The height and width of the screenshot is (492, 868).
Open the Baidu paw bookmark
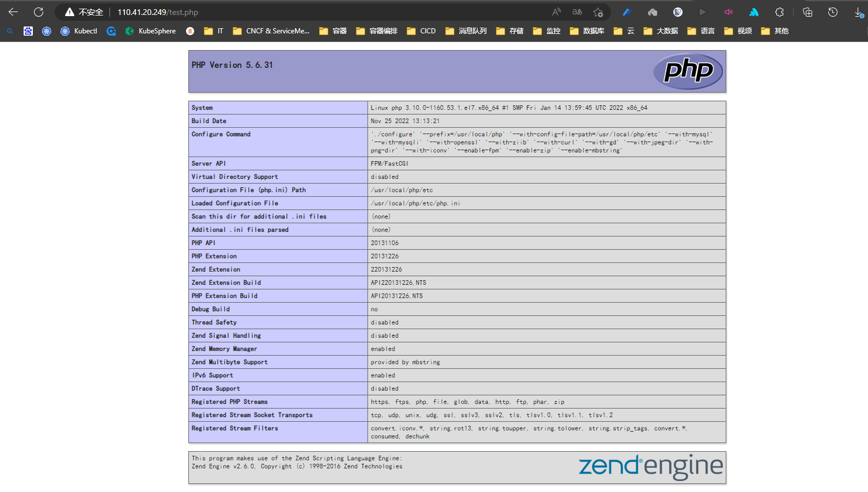pos(28,31)
